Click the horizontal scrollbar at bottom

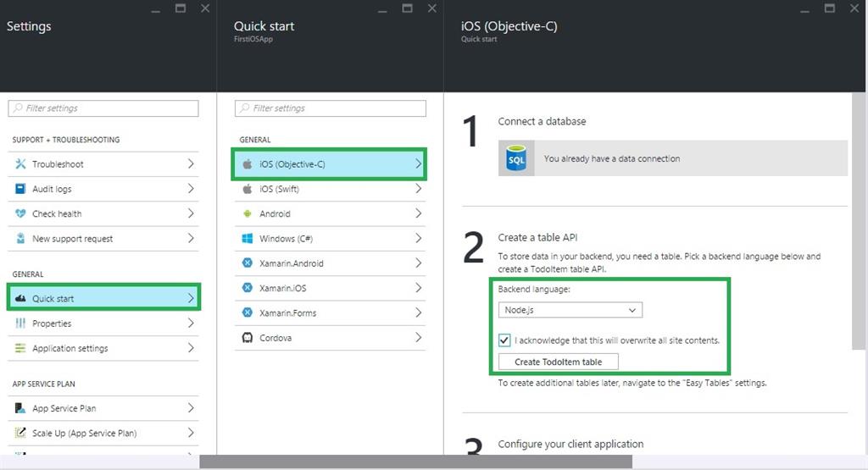point(415,462)
